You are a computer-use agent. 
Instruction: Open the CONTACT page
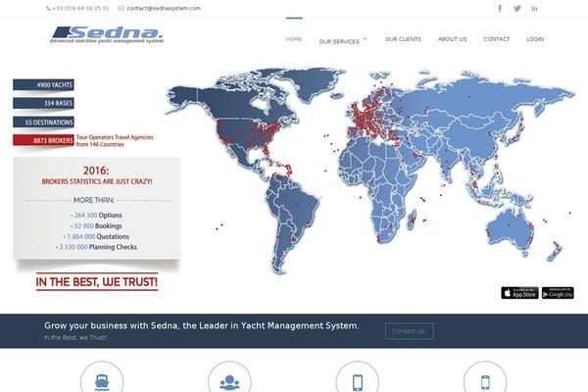[497, 39]
